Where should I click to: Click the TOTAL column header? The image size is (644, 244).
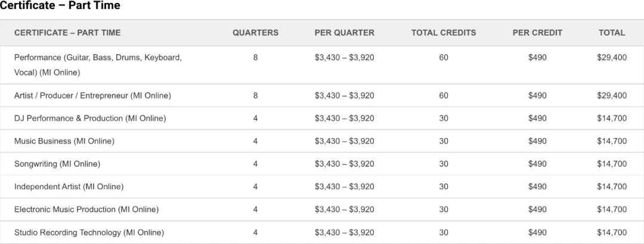point(612,33)
